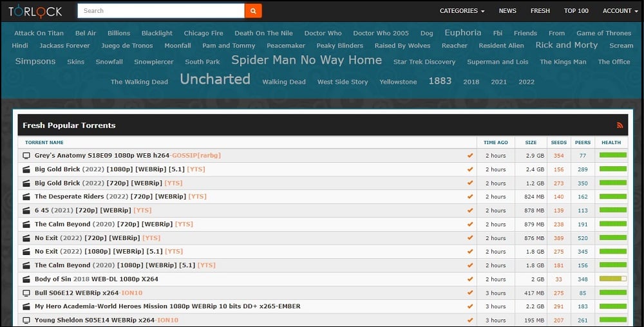Expand the Account dropdown menu
The width and height of the screenshot is (644, 327).
(x=620, y=11)
